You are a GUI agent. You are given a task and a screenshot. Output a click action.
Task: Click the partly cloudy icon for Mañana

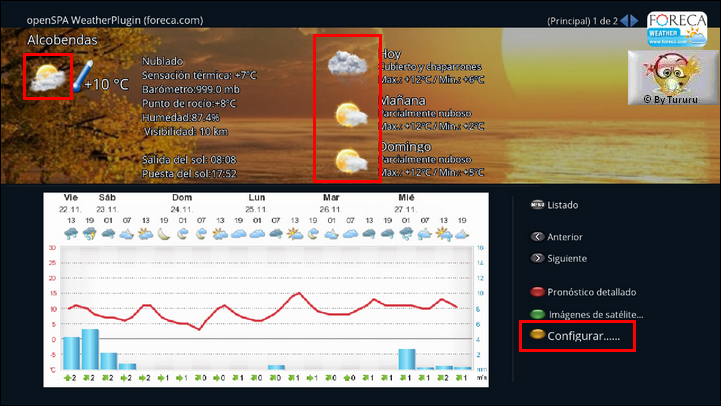[351, 115]
